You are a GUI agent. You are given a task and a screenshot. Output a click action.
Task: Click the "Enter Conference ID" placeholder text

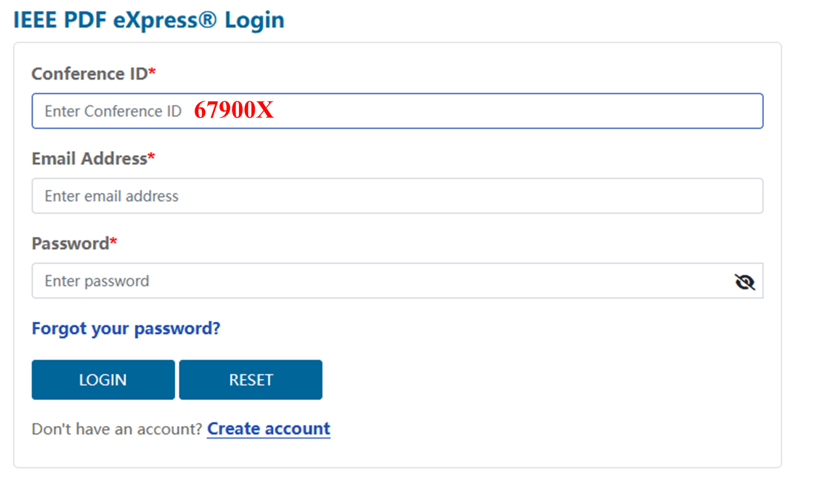[x=113, y=111]
